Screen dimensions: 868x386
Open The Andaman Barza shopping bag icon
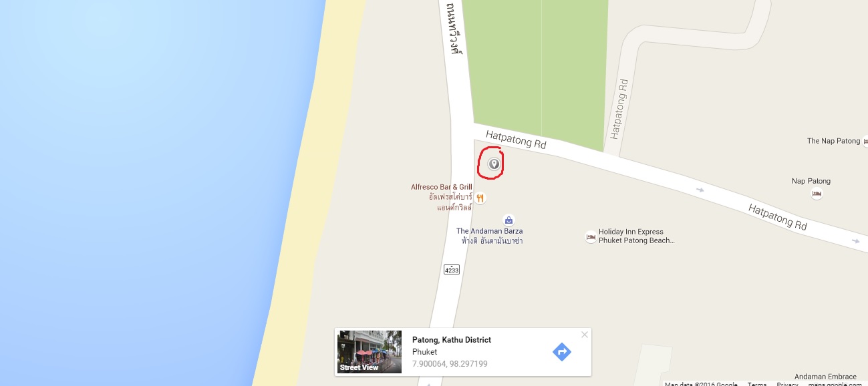(509, 220)
